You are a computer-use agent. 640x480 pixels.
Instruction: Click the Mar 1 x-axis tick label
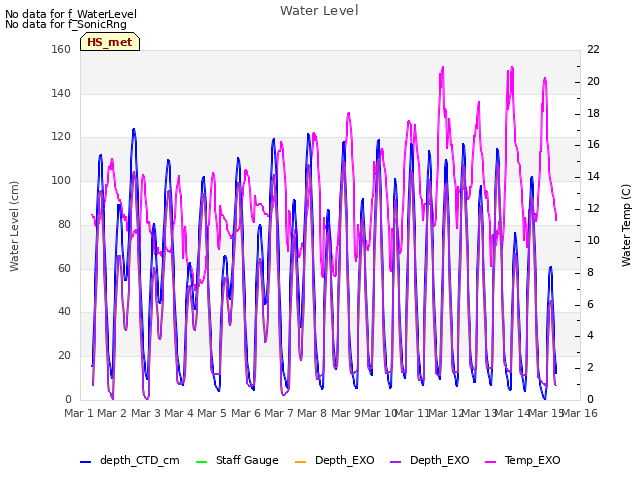79,413
